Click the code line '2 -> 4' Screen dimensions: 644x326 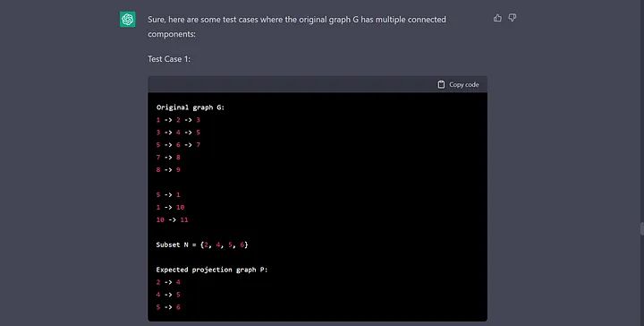(x=168, y=282)
